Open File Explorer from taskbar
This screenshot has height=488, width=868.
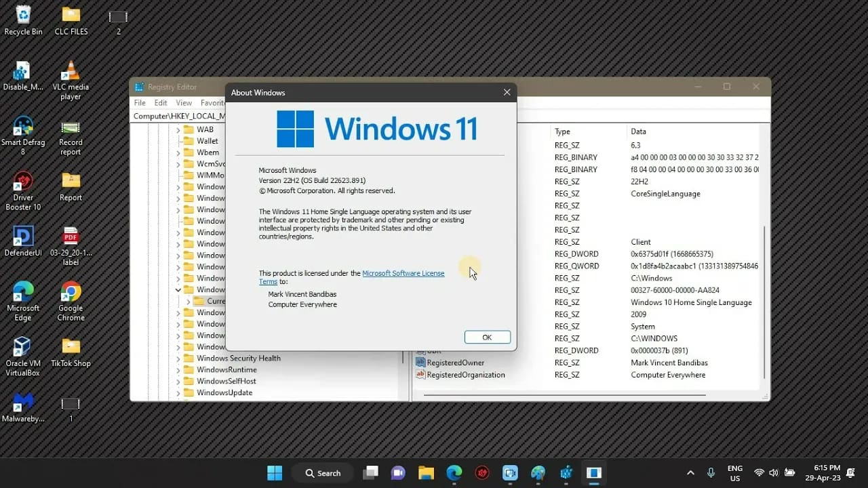pyautogui.click(x=426, y=473)
